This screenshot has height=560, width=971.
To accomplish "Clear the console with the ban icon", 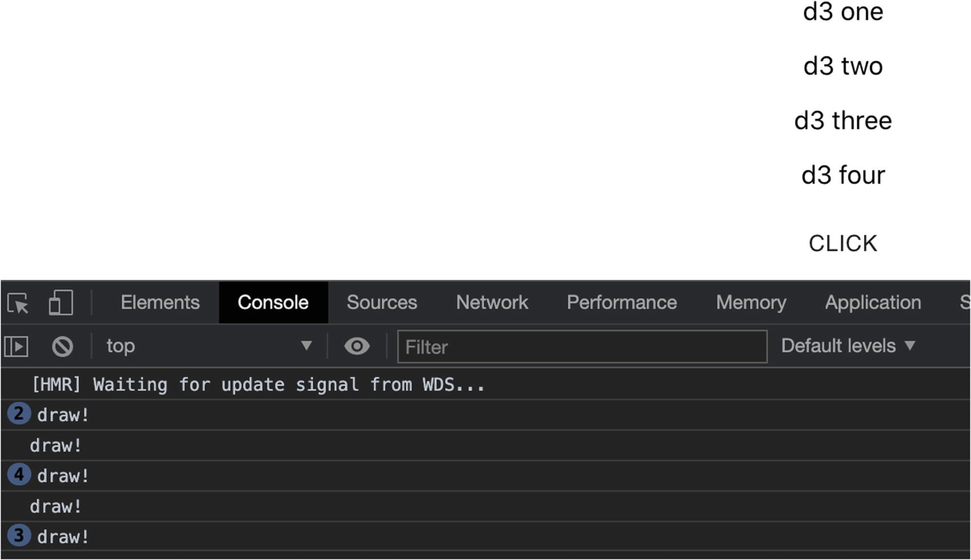I will click(x=62, y=346).
